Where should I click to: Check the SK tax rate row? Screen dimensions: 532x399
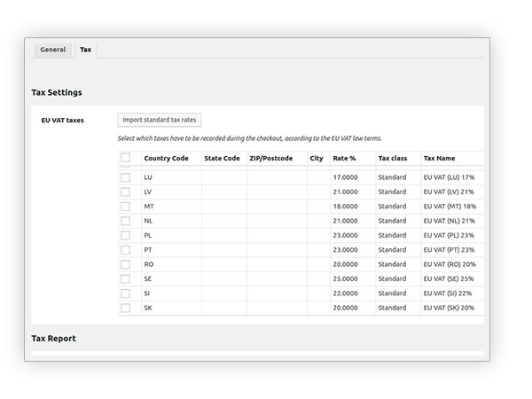click(126, 308)
